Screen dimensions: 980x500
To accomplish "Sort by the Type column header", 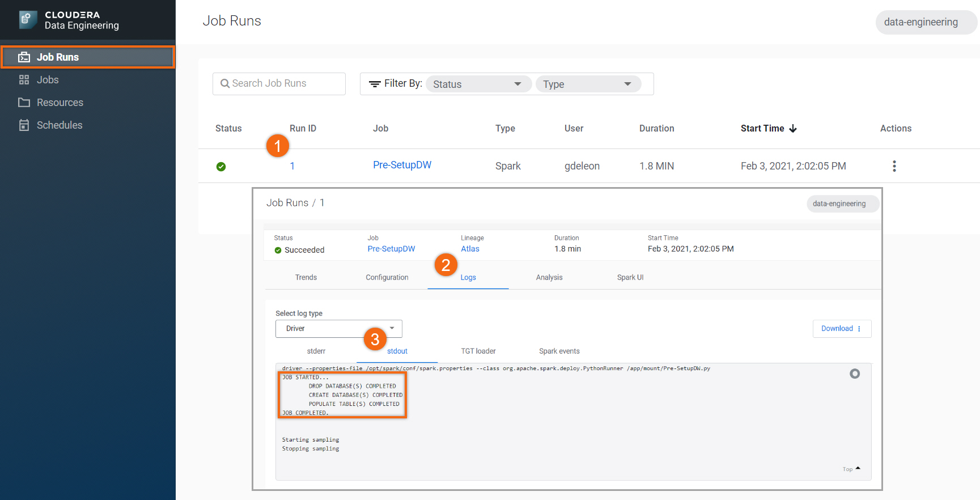I will [x=505, y=129].
